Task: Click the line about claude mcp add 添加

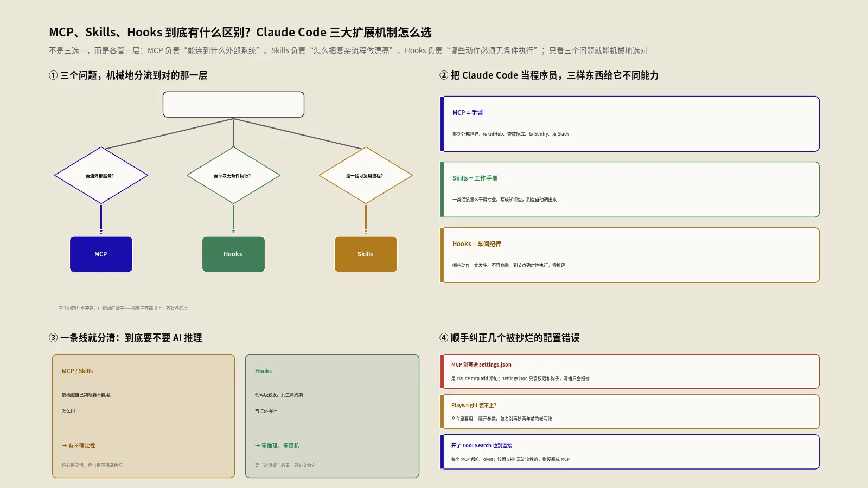Action: (520, 378)
